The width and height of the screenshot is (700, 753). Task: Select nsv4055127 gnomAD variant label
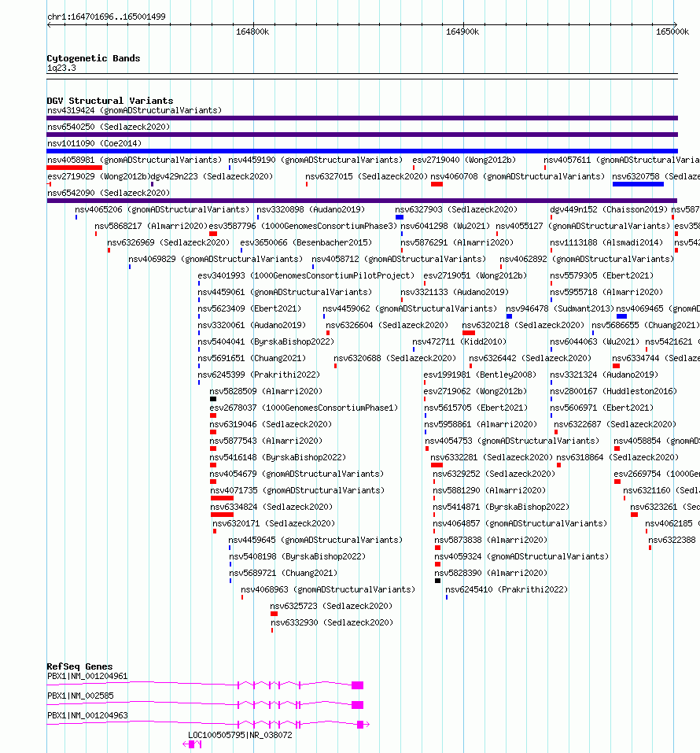pos(583,226)
